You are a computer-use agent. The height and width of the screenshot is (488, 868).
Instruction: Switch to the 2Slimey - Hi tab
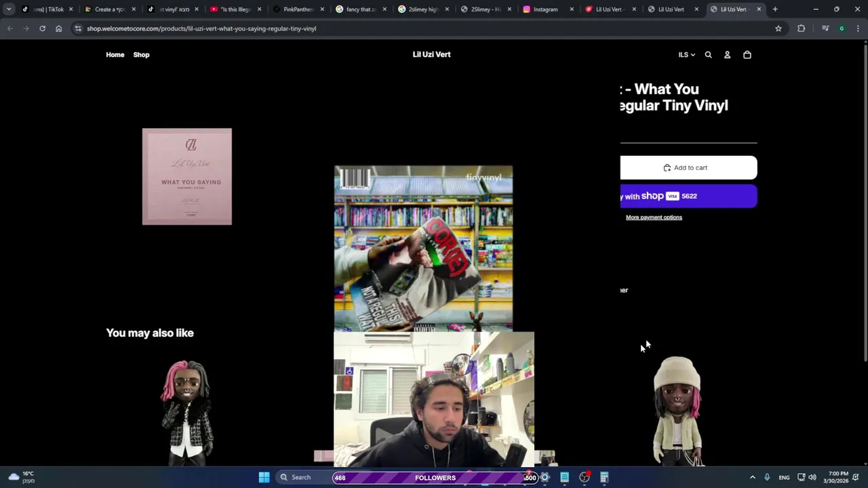tap(486, 9)
